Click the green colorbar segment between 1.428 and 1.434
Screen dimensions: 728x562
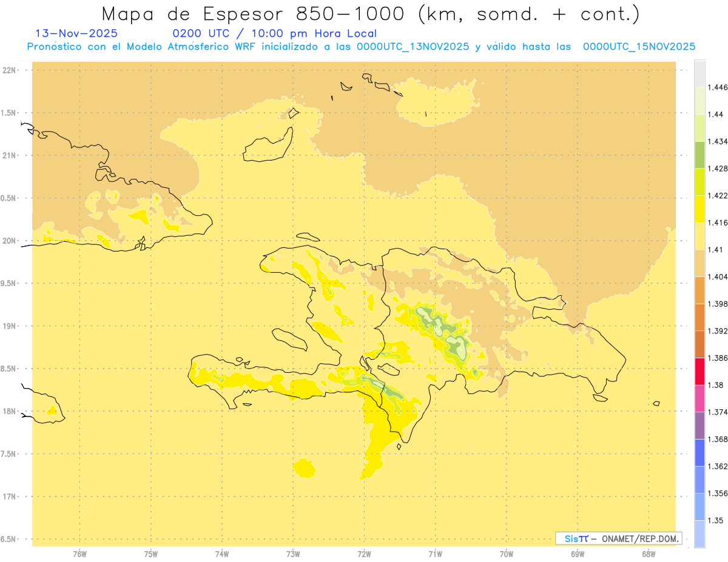pyautogui.click(x=699, y=155)
